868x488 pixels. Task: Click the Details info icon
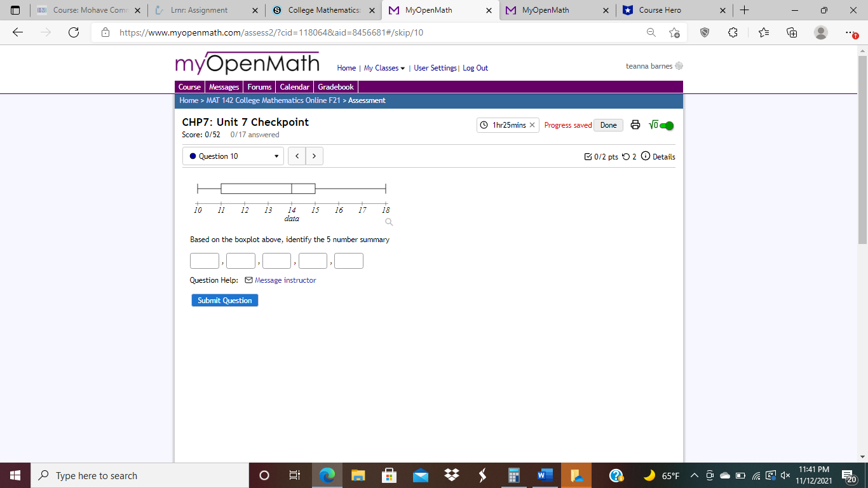click(646, 156)
